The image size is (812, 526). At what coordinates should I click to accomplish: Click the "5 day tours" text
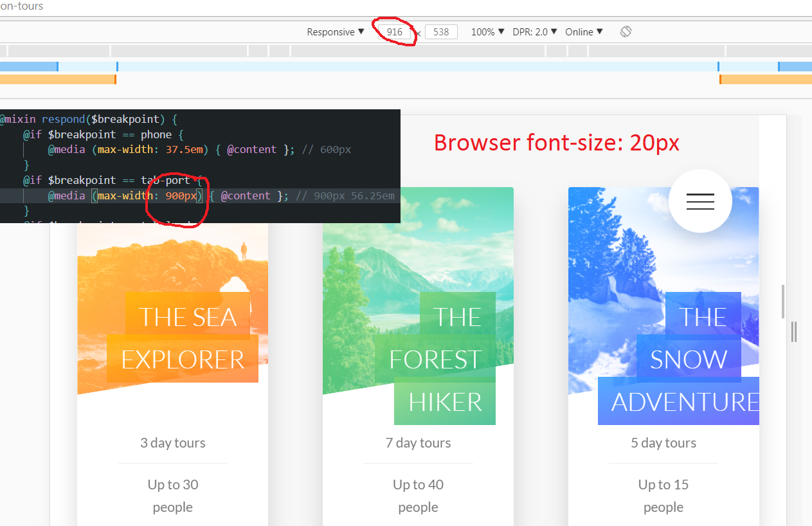(x=663, y=443)
